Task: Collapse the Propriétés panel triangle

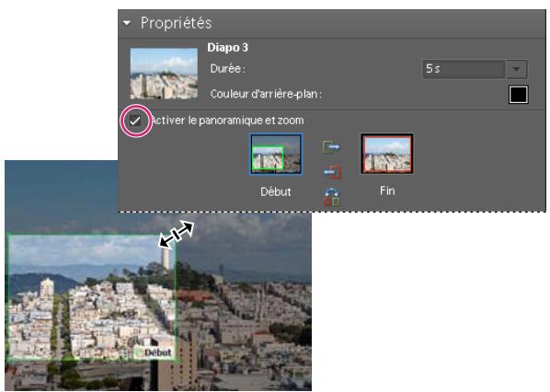Action: click(x=127, y=23)
